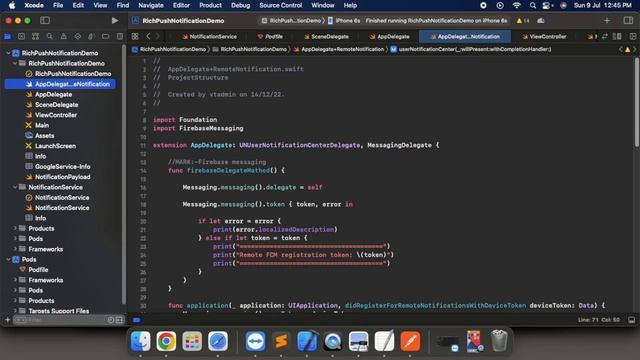
Task: Open the Debug navigator icon
Action: 91,36
